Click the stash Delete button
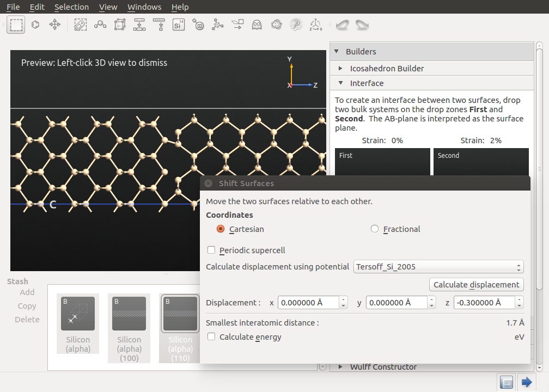The image size is (549, 392). coord(27,320)
